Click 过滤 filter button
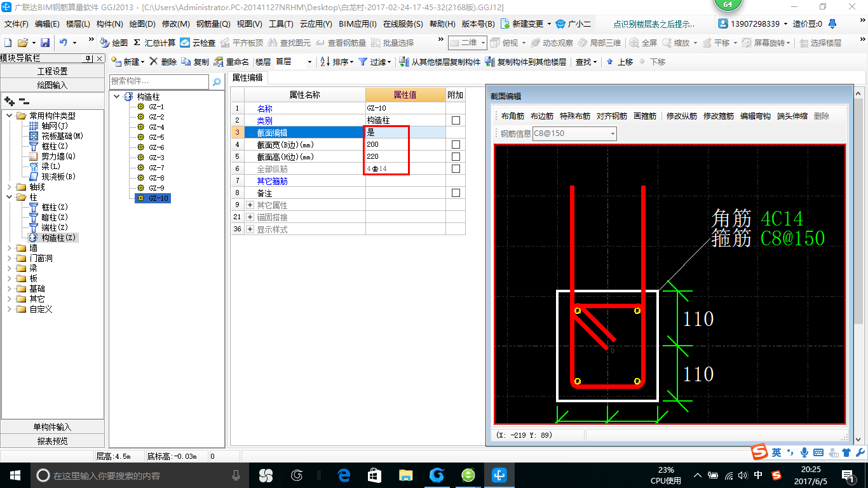 375,62
